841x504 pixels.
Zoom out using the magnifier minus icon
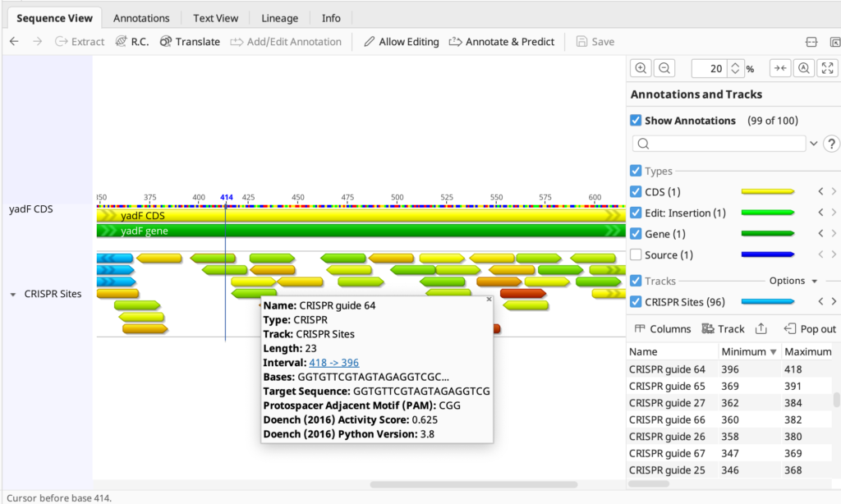coord(663,67)
